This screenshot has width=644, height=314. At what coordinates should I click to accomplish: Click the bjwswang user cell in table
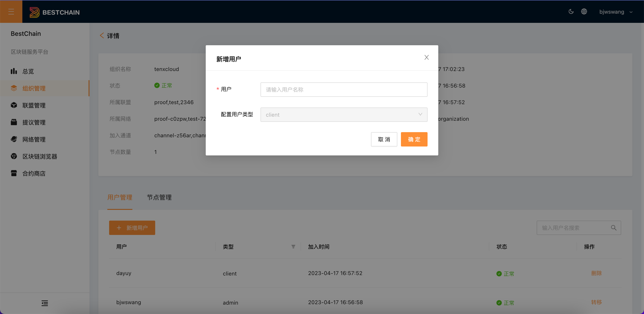[x=129, y=302]
